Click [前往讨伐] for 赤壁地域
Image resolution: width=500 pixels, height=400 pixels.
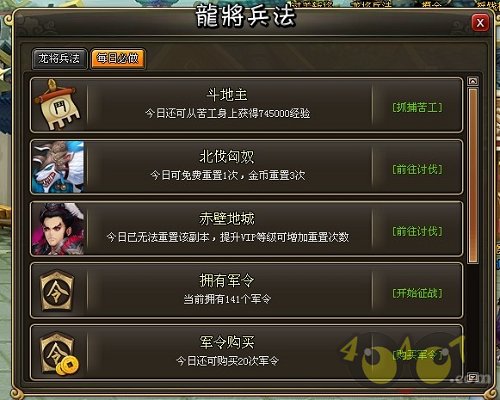point(417,231)
